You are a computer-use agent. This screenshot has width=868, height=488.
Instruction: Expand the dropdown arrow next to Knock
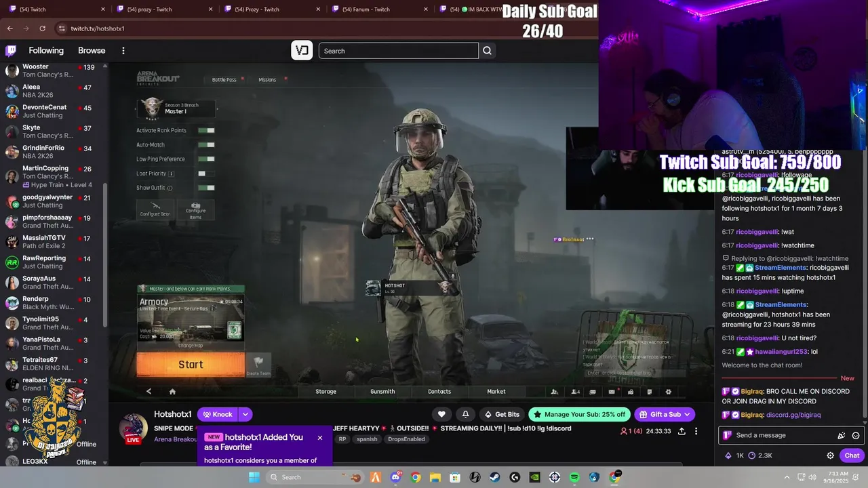coord(245,414)
